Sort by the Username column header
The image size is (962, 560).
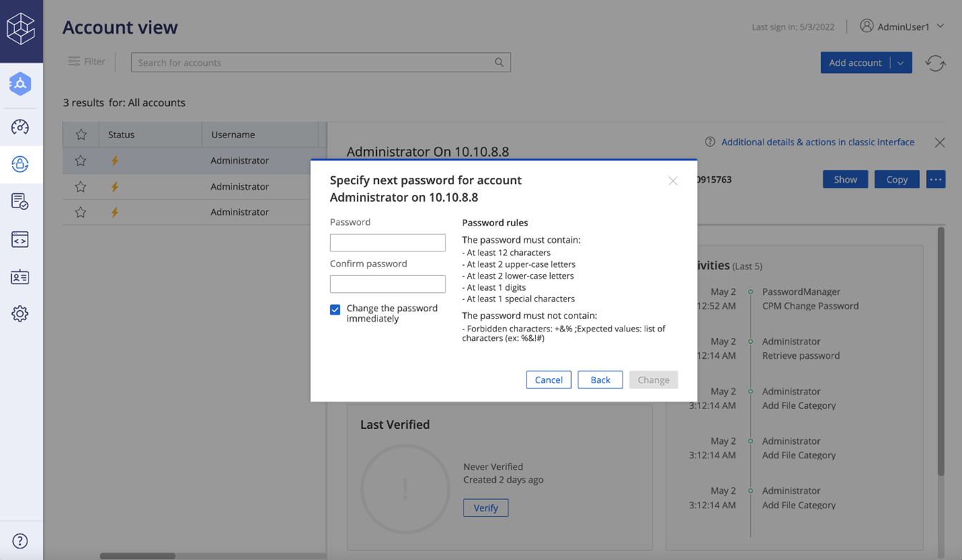click(x=233, y=135)
